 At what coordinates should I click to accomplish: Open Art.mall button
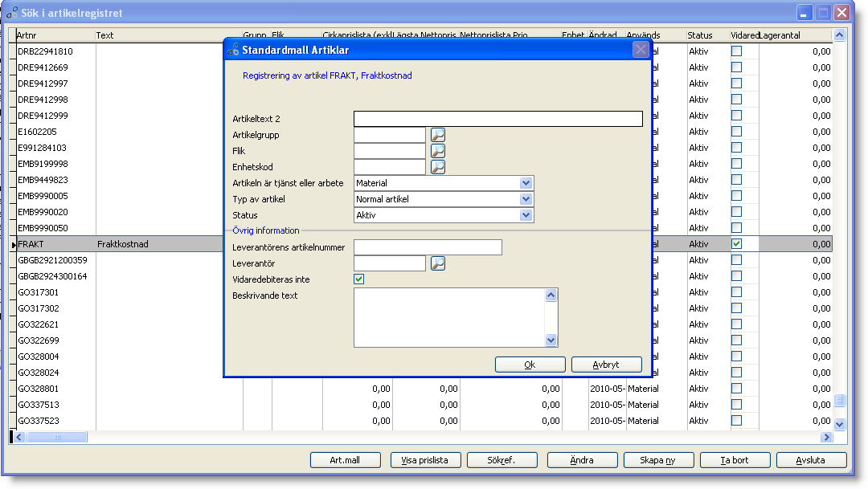(345, 459)
